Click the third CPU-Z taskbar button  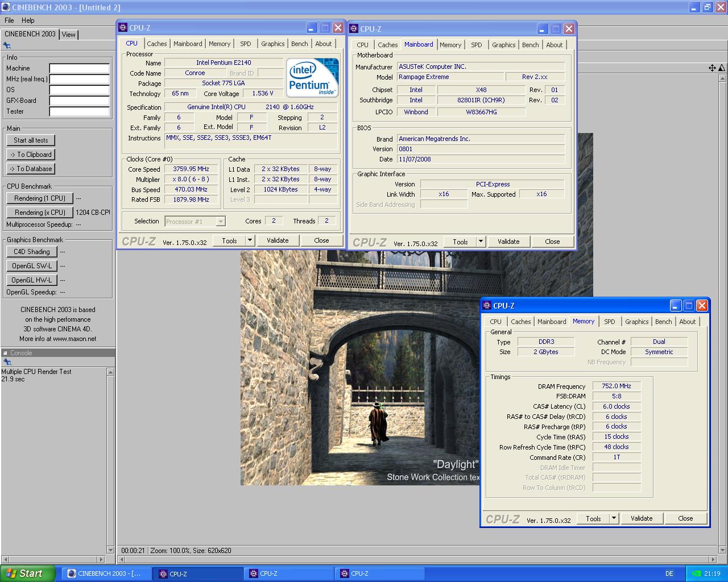(379, 573)
